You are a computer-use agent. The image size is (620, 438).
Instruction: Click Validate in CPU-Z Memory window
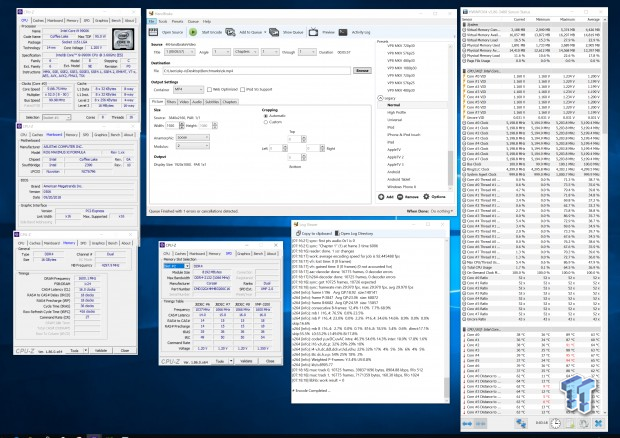[x=101, y=351]
